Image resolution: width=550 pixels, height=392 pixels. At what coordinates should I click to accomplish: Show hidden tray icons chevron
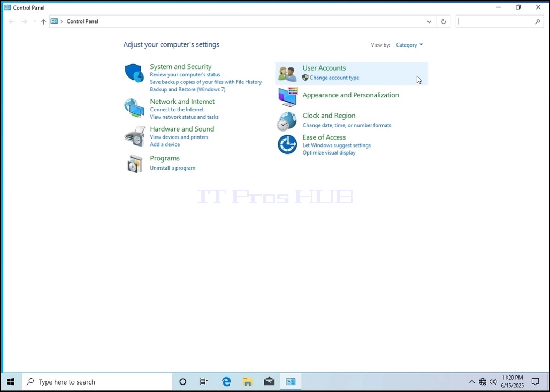472,382
